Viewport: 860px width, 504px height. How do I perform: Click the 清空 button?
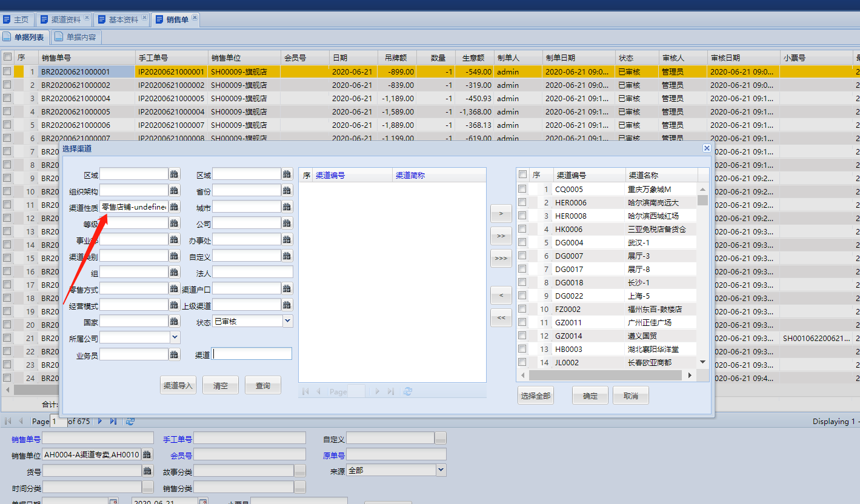(x=221, y=385)
